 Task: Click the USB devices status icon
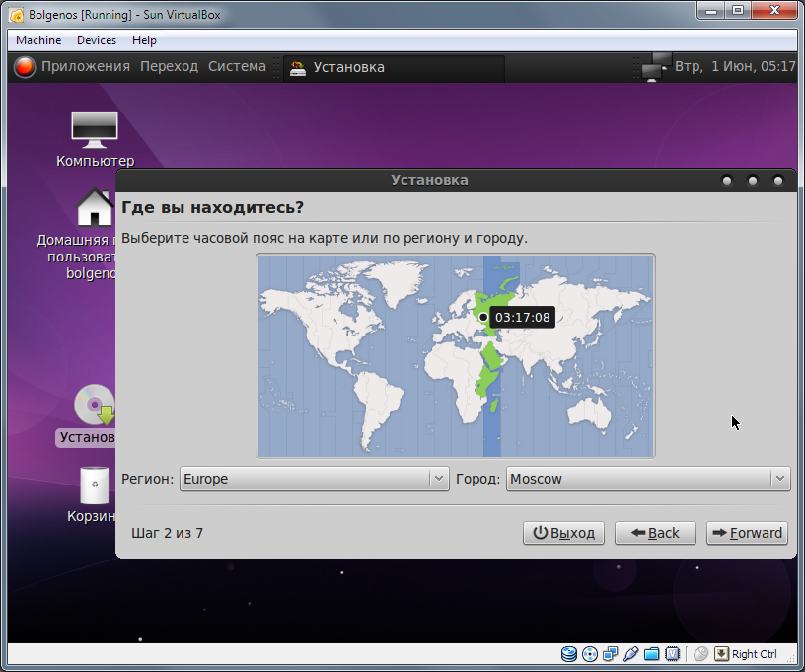click(630, 654)
